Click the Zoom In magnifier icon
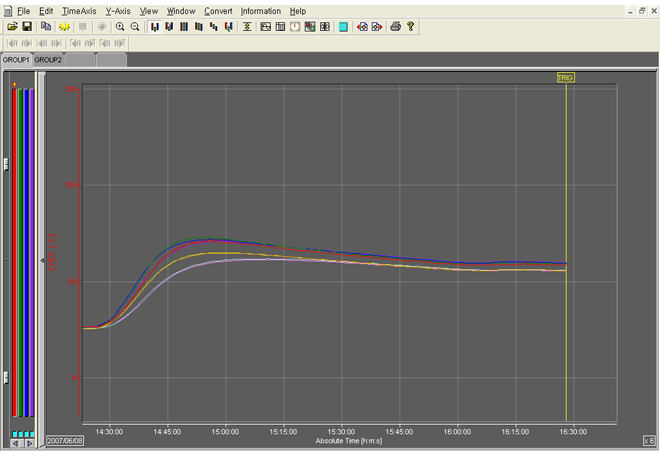Viewport: 660px width, 456px height. pyautogui.click(x=120, y=27)
